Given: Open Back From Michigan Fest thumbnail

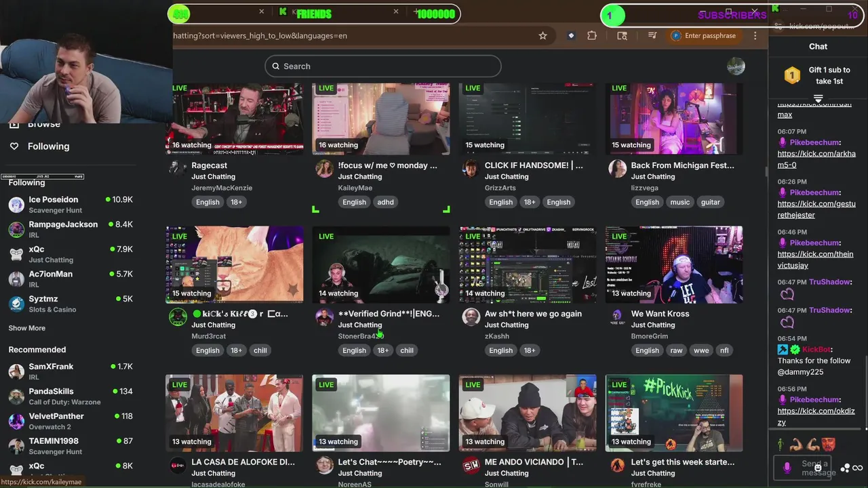Looking at the screenshot, I should (674, 119).
